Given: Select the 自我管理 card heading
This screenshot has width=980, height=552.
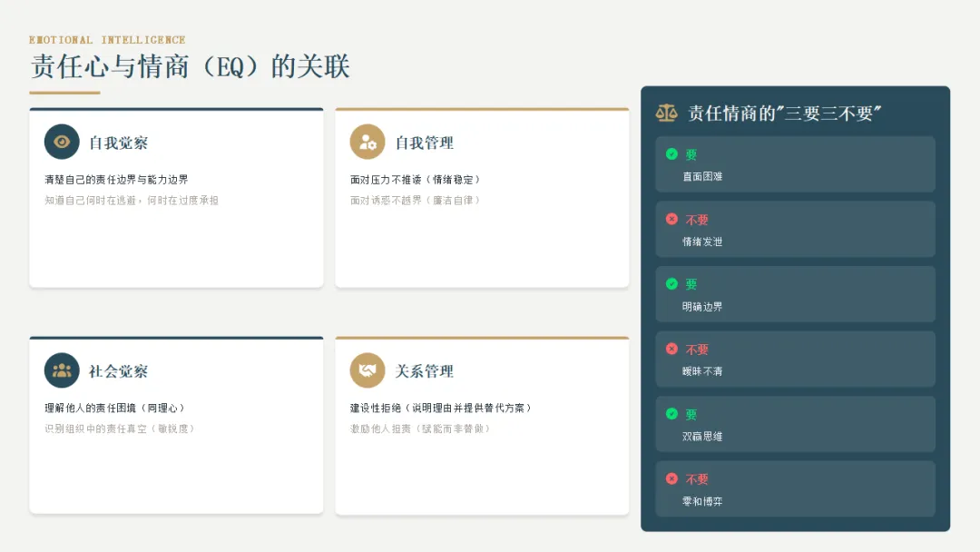Looking at the screenshot, I should (x=425, y=143).
